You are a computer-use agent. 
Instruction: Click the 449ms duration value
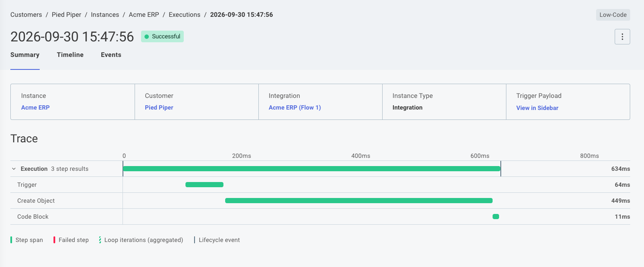coord(620,201)
